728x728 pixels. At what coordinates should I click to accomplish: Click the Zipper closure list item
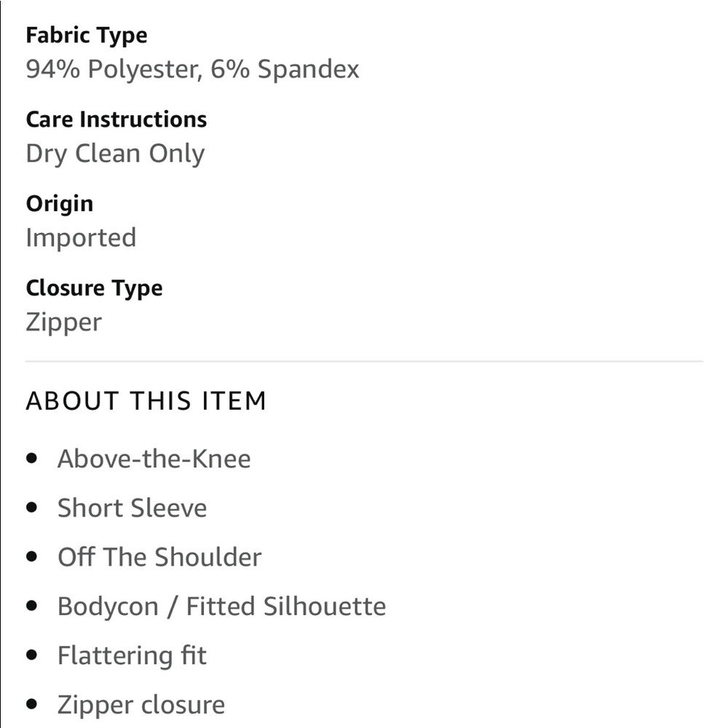pyautogui.click(x=141, y=705)
